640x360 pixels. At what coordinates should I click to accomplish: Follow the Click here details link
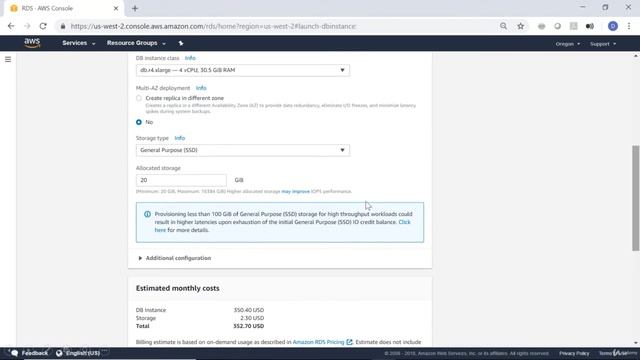pos(404,222)
